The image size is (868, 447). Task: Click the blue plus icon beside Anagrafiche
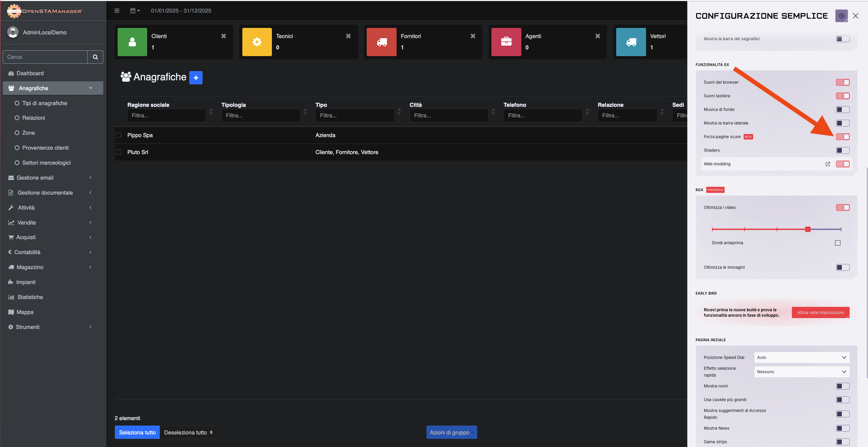(196, 78)
